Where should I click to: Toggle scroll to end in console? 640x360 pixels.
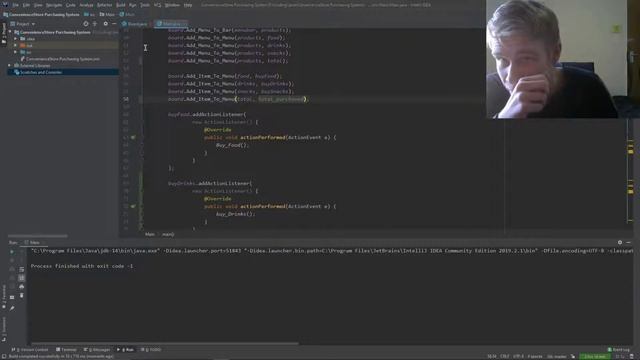click(x=22, y=278)
